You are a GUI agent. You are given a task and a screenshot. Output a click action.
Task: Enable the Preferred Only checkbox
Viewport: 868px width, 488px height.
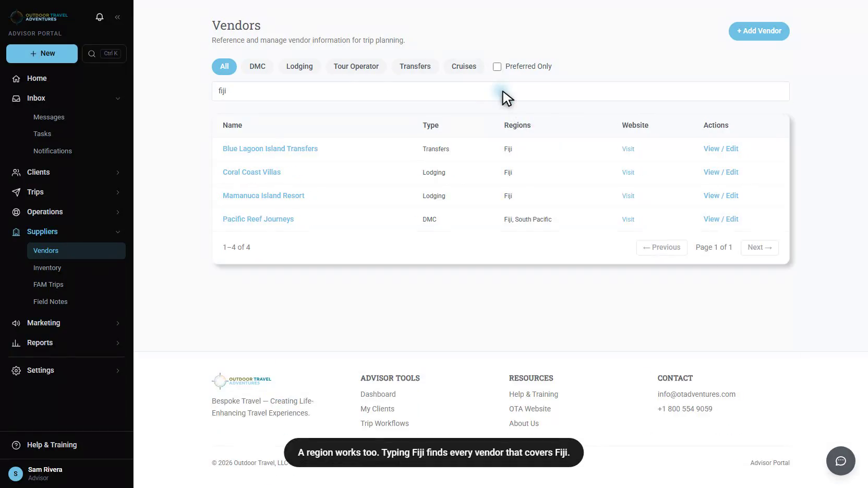pyautogui.click(x=497, y=67)
